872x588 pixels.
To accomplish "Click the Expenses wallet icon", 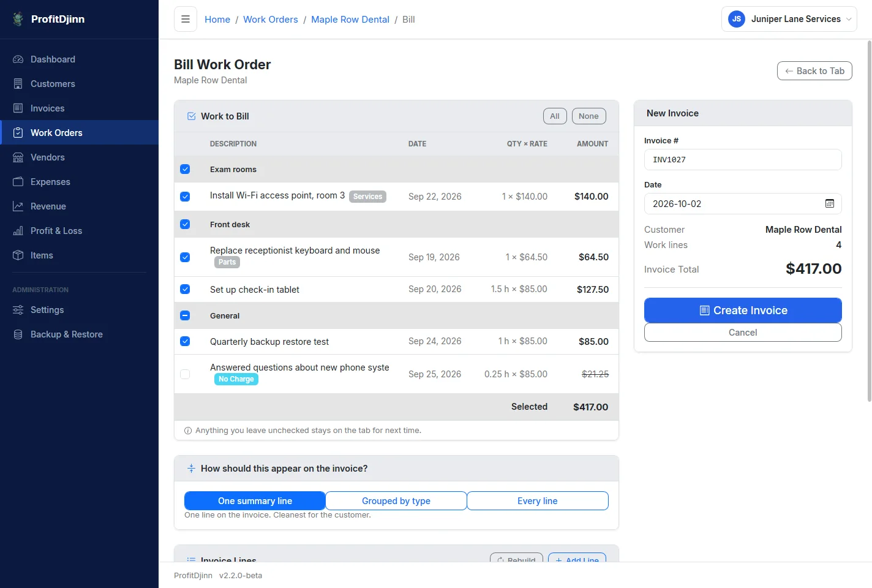I will click(x=18, y=182).
